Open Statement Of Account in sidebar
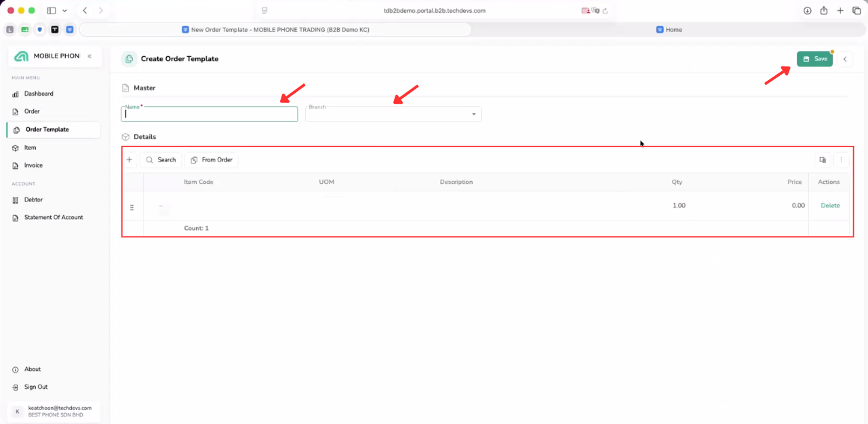 coord(53,218)
